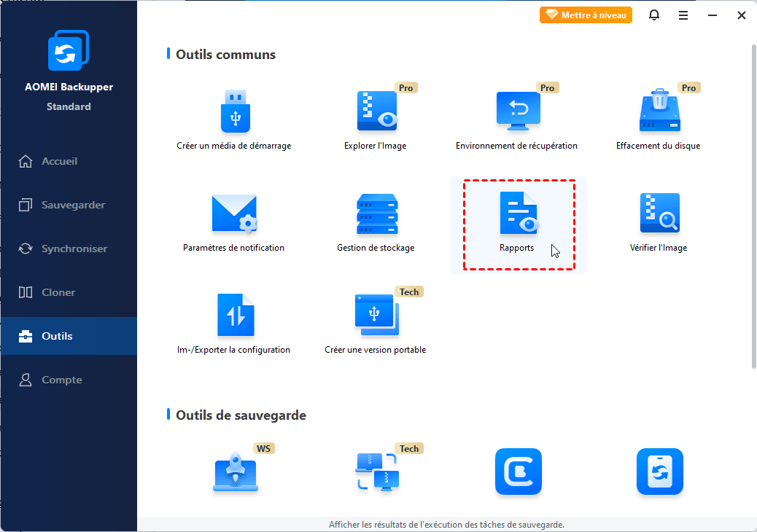Click the Pro badge on Explorer l'Image

[406, 87]
